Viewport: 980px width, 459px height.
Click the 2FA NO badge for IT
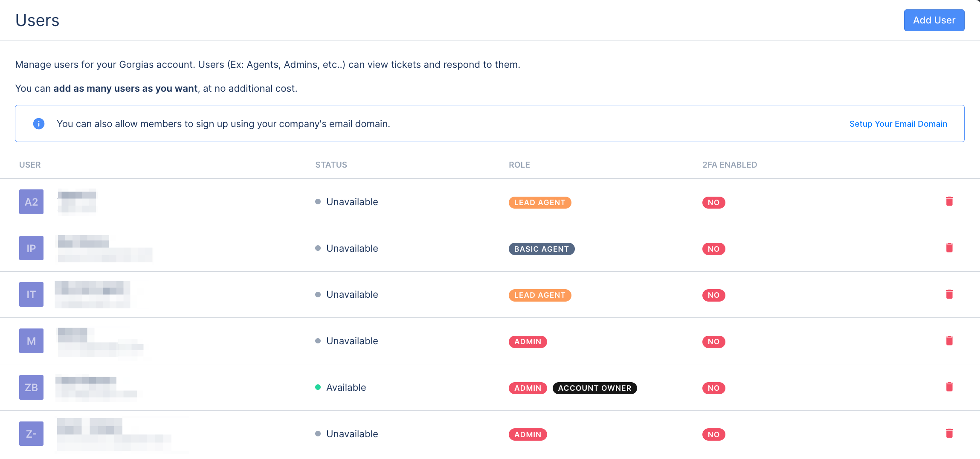coord(713,295)
